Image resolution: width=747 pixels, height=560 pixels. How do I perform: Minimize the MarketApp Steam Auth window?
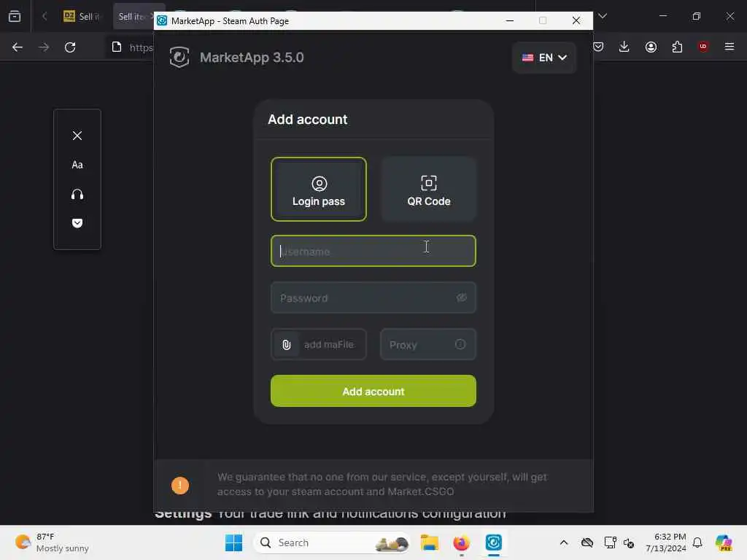509,21
